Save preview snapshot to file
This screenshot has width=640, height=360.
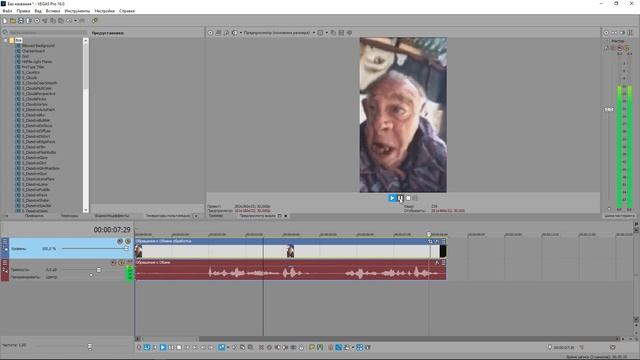click(x=341, y=33)
